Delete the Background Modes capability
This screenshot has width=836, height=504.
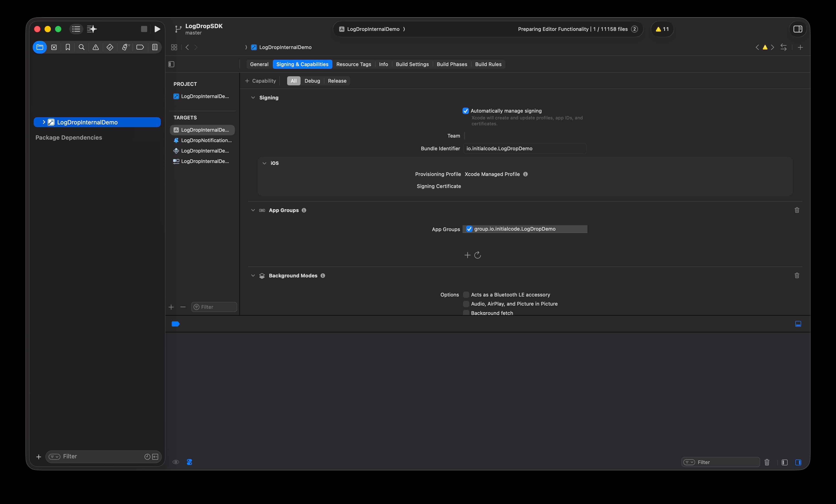pyautogui.click(x=797, y=276)
